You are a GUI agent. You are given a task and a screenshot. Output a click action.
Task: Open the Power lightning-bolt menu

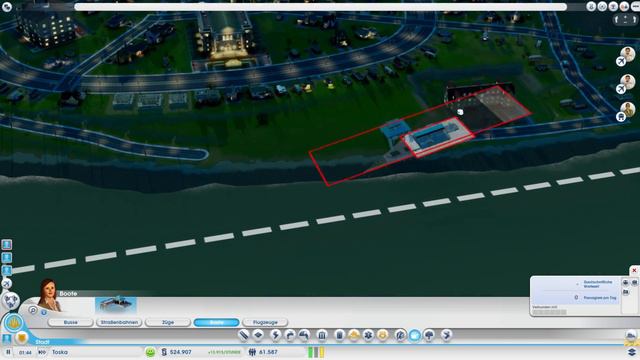[x=275, y=336]
